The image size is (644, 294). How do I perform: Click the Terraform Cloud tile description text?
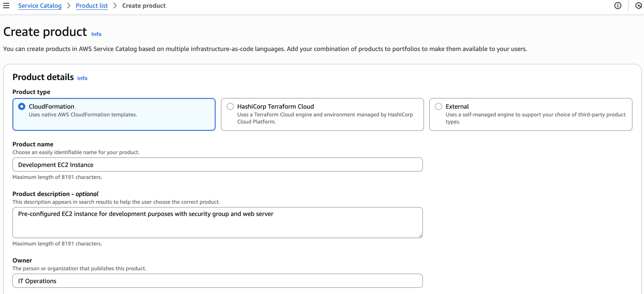tap(325, 118)
